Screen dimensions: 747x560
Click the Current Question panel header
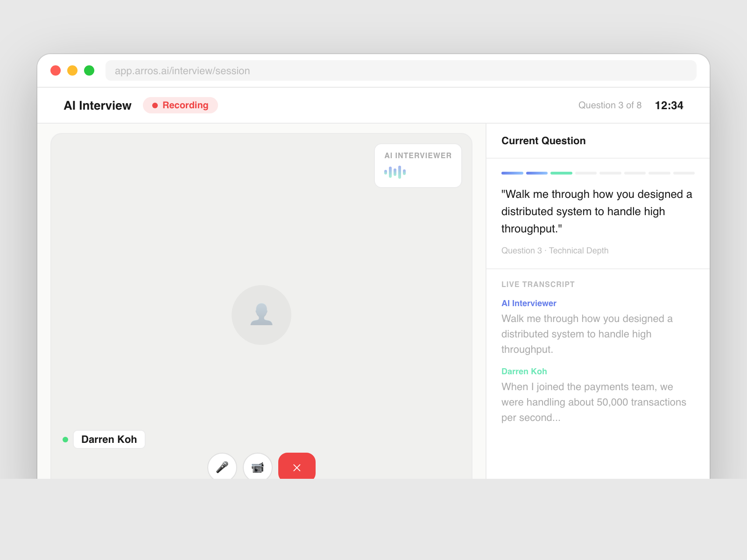[x=543, y=141]
